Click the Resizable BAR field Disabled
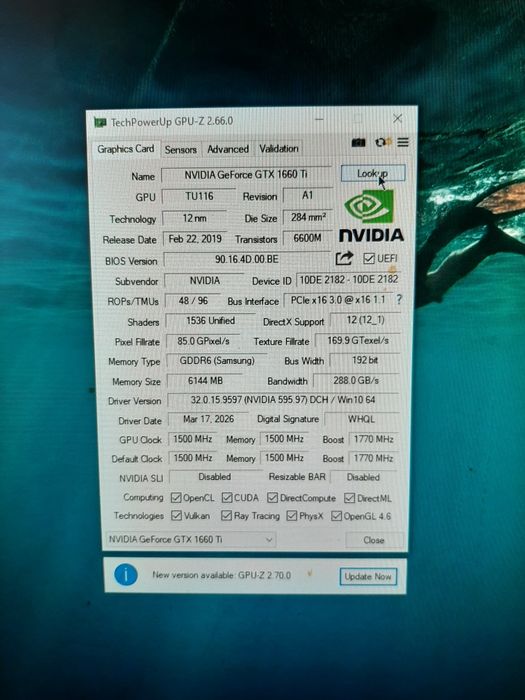Screen dimensions: 525x700 363,477
